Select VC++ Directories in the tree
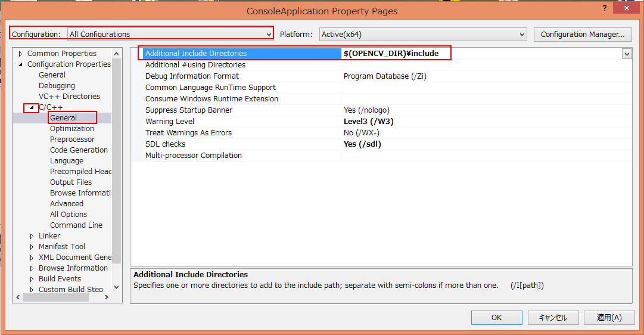Image resolution: width=644 pixels, height=335 pixels. [x=70, y=96]
